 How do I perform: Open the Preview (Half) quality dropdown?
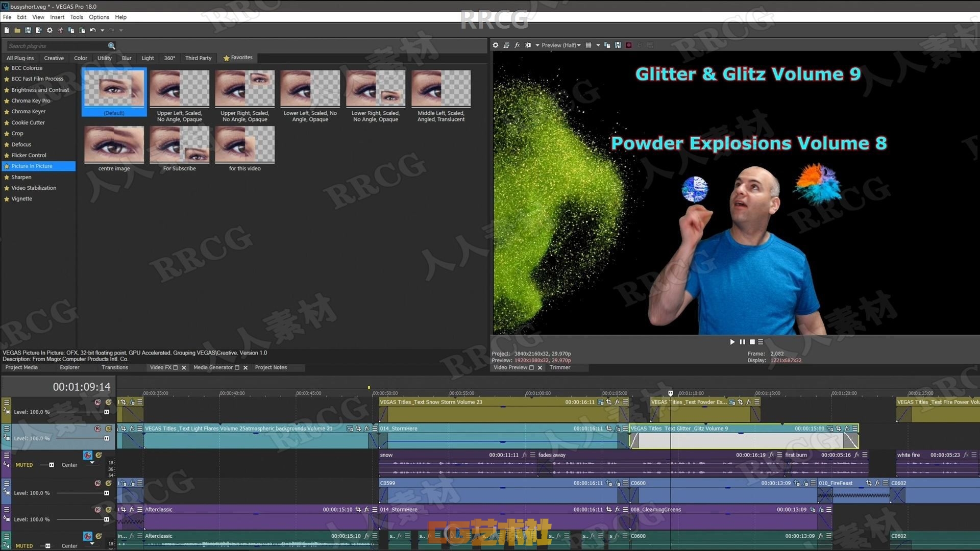click(561, 45)
